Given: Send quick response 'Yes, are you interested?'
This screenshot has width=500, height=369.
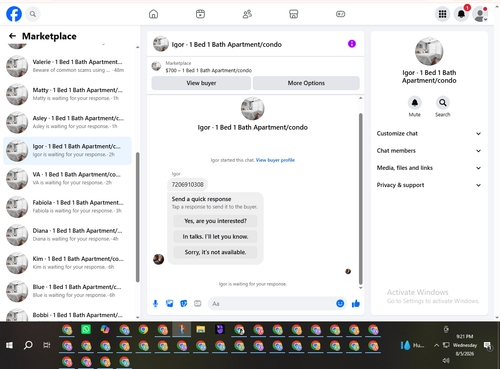Looking at the screenshot, I should coord(215,221).
